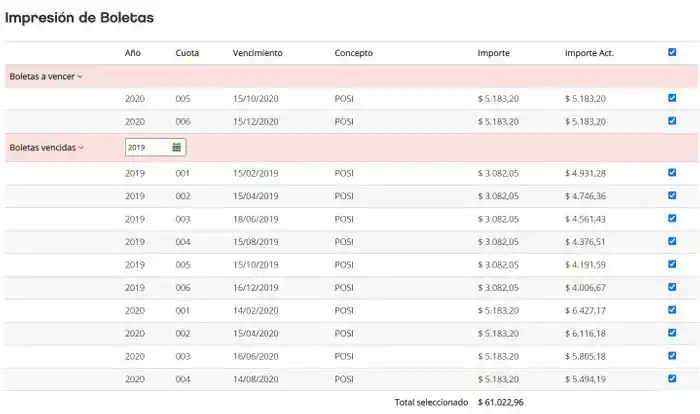Viewport: 700px width, 414px height.
Task: Deselect 2019 cuota 002 boleta checkbox
Action: (x=672, y=195)
